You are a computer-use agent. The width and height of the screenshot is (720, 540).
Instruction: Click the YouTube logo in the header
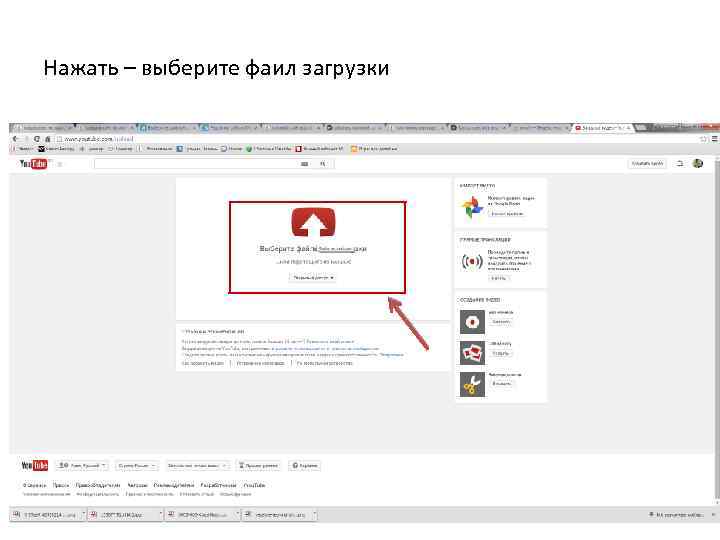click(33, 163)
